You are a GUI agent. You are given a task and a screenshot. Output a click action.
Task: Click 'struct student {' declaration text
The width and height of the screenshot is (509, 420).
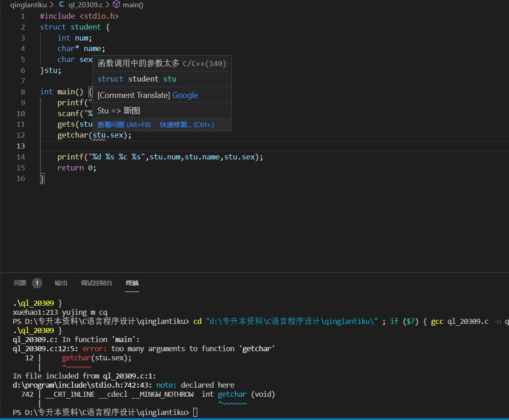75,27
